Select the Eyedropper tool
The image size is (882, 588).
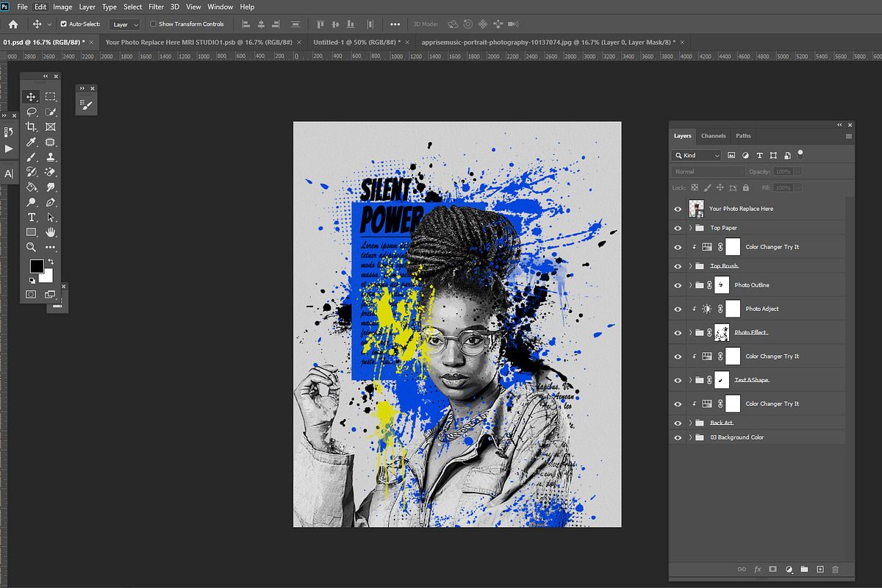click(32, 142)
